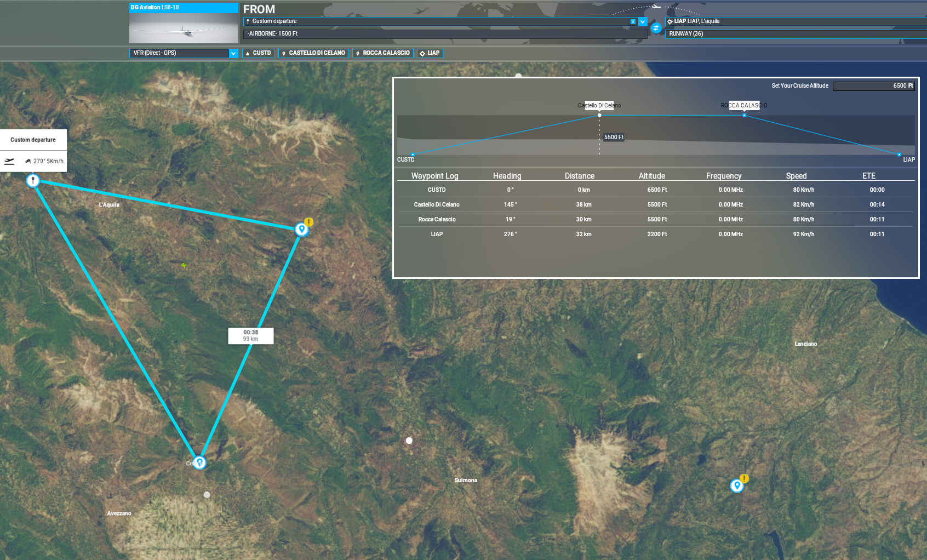The width and height of the screenshot is (927, 560).
Task: Swap departure and arrival airports
Action: coord(656,27)
